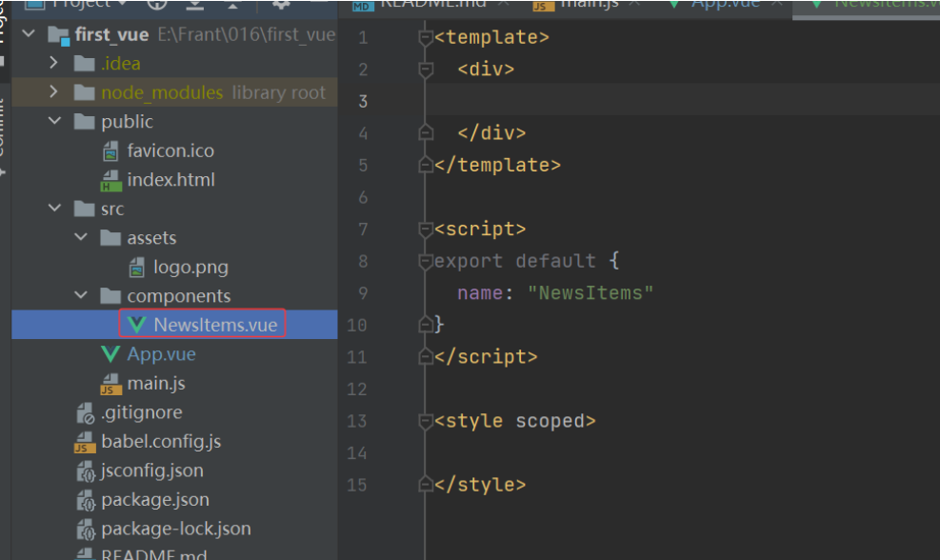Switch to the App.vue editor tab
The image size is (940, 560).
[x=724, y=4]
